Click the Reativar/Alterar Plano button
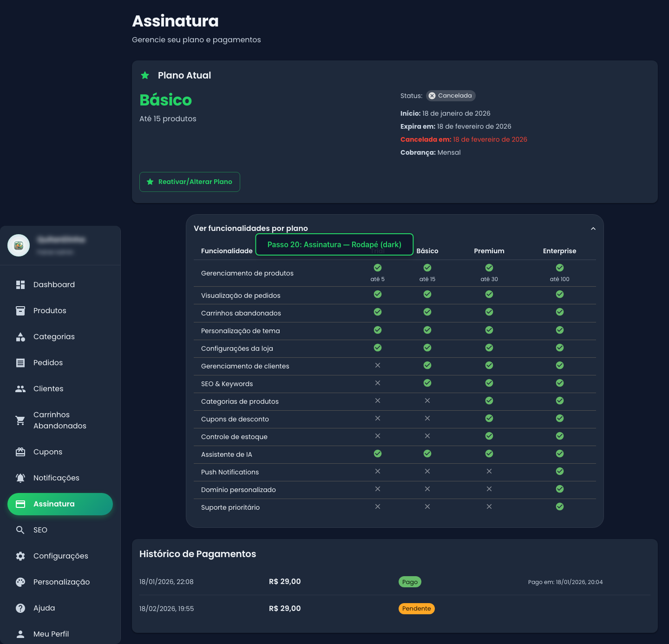The height and width of the screenshot is (644, 669). pyautogui.click(x=190, y=182)
